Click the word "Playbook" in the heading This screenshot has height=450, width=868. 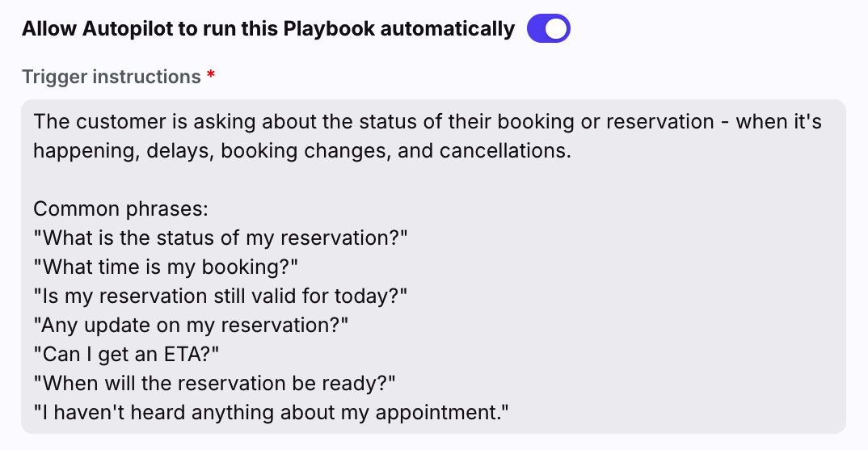(328, 29)
